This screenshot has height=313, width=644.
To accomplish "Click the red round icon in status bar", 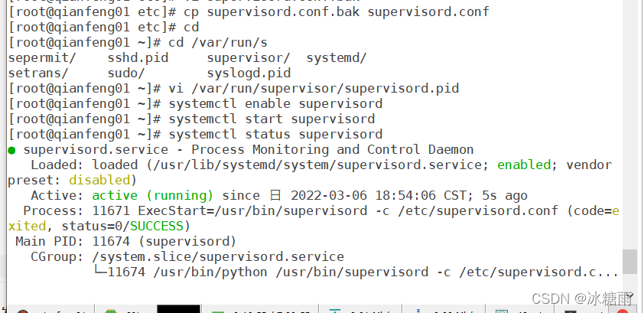I will click(23, 311).
